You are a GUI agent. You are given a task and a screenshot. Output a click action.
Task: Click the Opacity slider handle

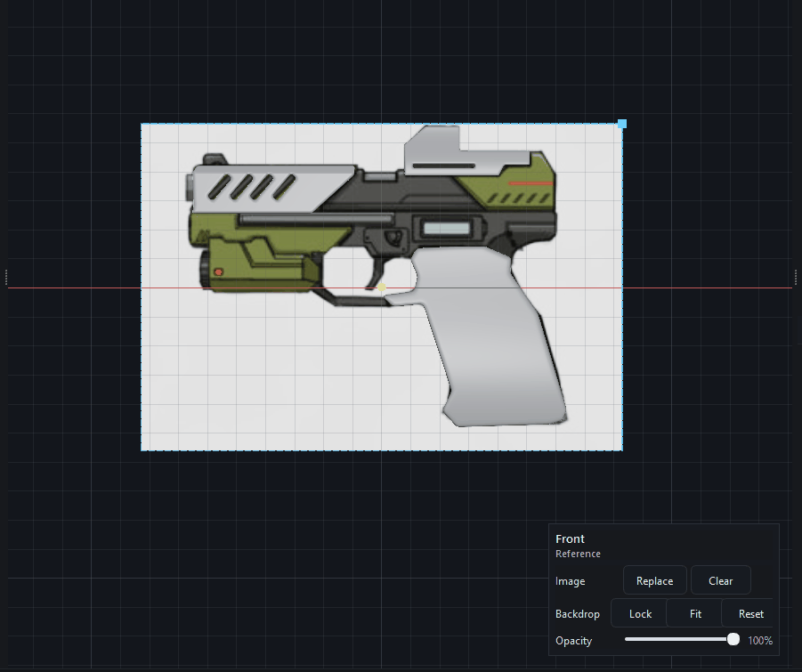(x=733, y=640)
